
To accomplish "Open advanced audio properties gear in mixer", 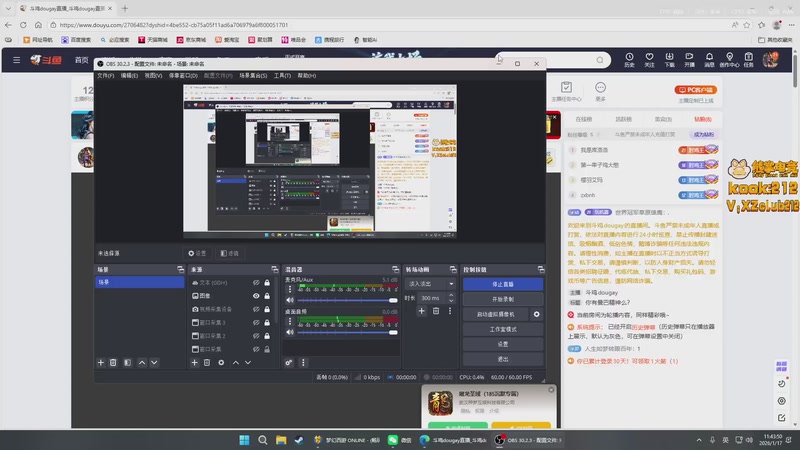I will coord(289,362).
